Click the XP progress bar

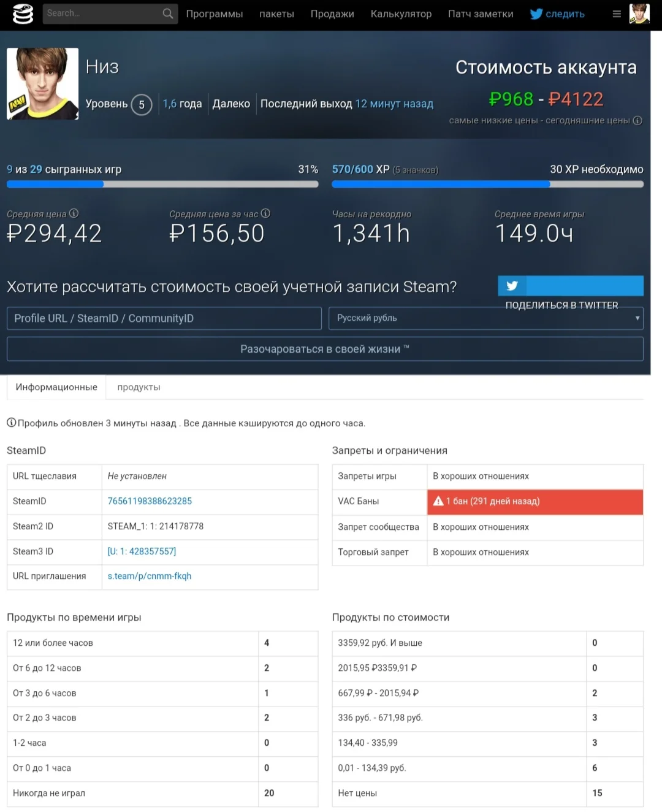[x=487, y=184]
